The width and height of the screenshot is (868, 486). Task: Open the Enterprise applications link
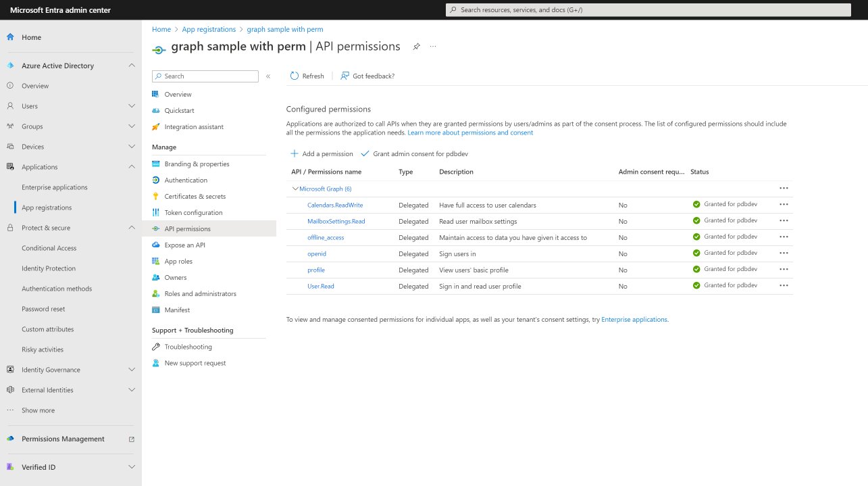(634, 319)
